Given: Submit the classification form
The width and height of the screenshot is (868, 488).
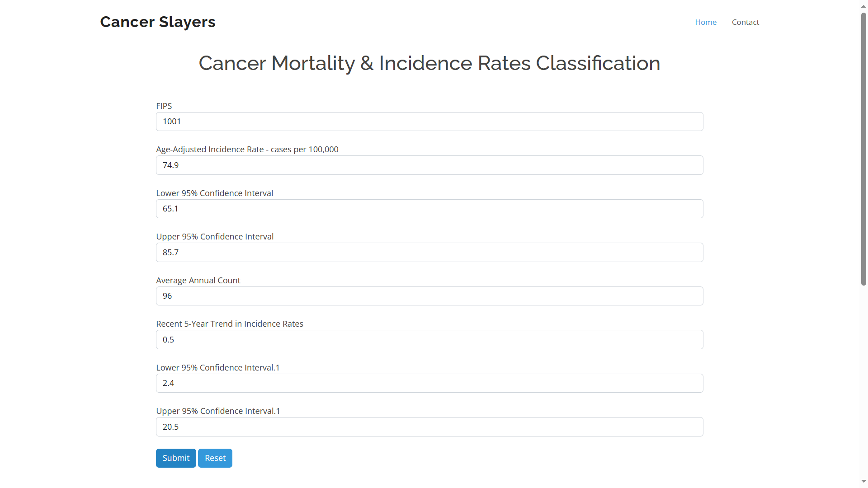Looking at the screenshot, I should point(176,458).
